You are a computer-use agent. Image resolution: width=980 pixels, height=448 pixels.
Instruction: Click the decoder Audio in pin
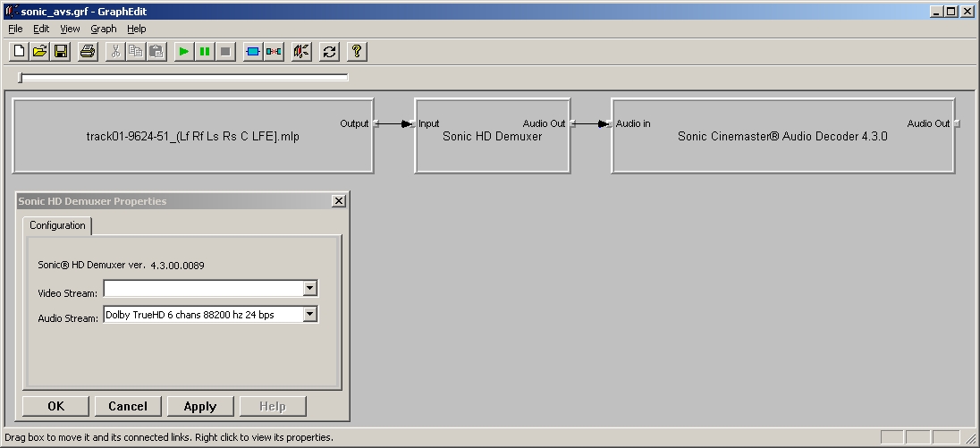tap(610, 123)
